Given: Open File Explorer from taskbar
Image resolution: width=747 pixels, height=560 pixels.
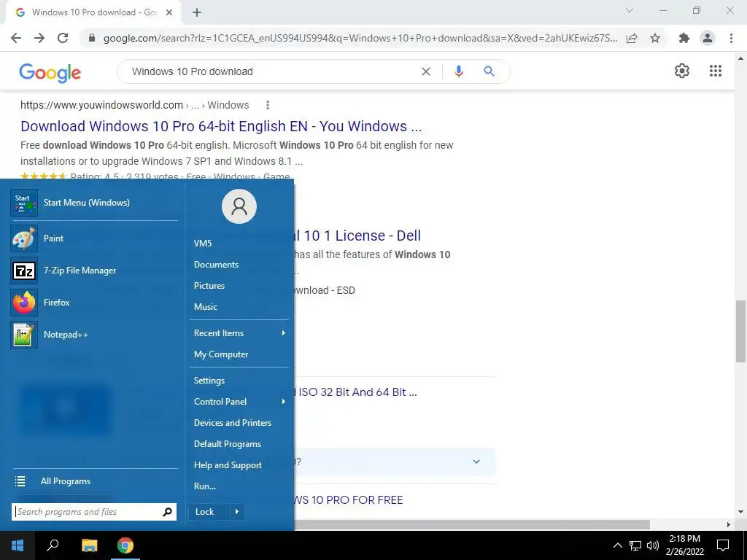Looking at the screenshot, I should click(x=89, y=545).
